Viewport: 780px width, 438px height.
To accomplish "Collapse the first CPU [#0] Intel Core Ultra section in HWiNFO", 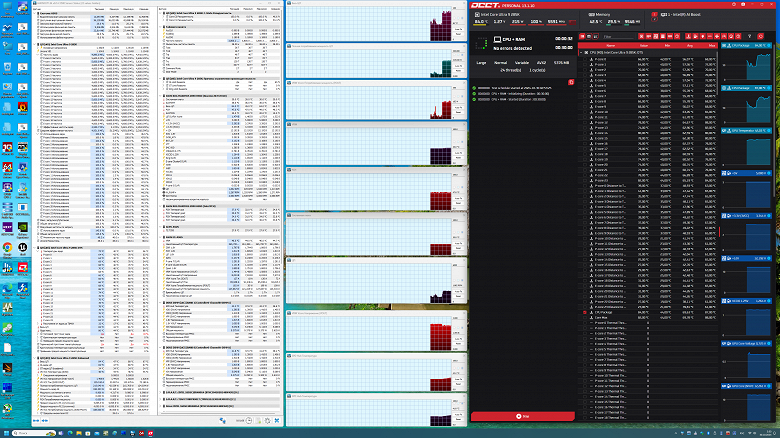I will [x=34, y=44].
